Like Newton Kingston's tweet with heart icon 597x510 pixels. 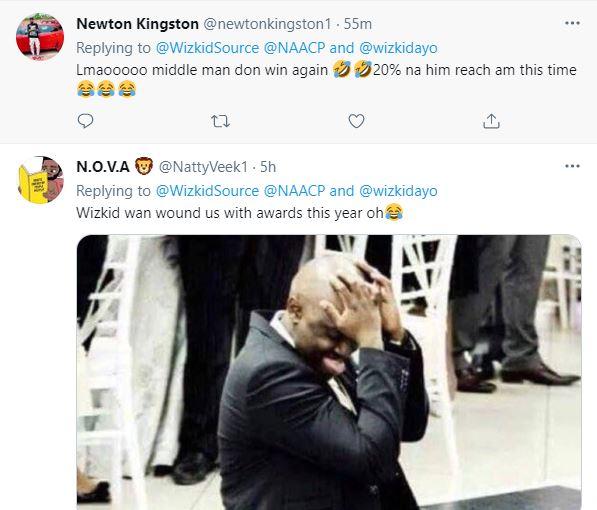pos(356,121)
